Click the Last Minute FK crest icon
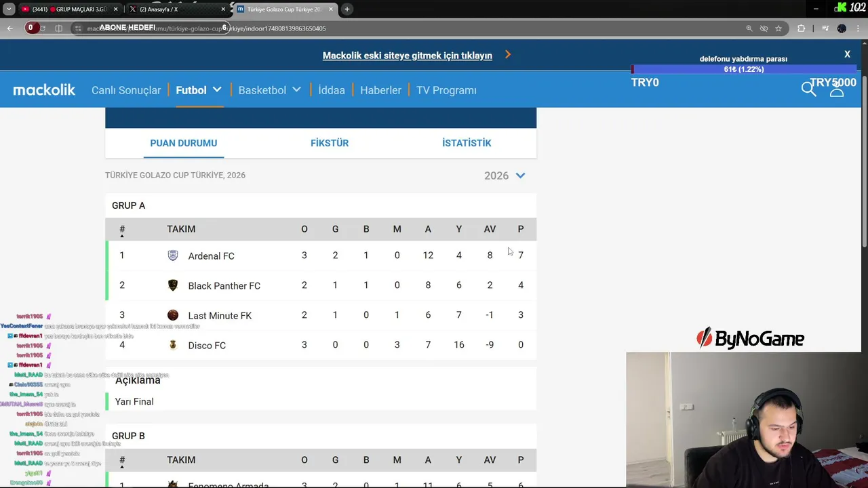Viewport: 868px width, 488px height. 173,315
